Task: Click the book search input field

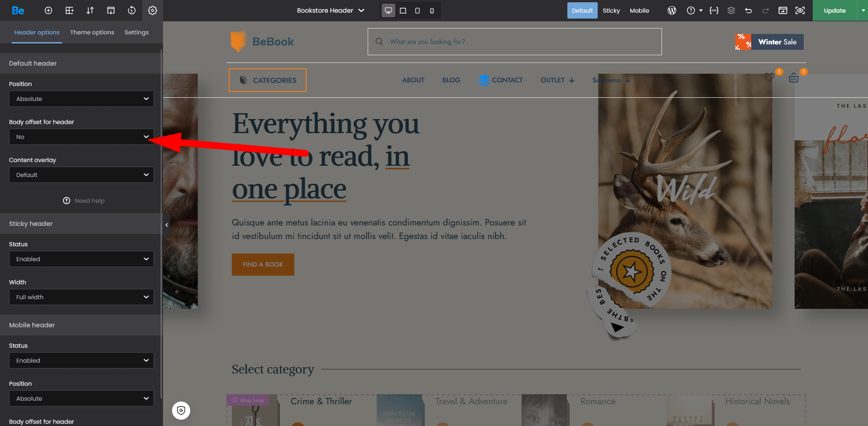Action: pos(514,42)
